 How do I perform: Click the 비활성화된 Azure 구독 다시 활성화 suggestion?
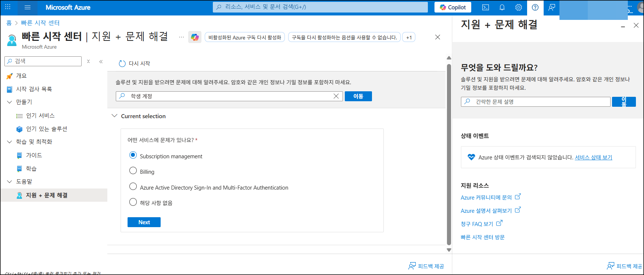(245, 37)
